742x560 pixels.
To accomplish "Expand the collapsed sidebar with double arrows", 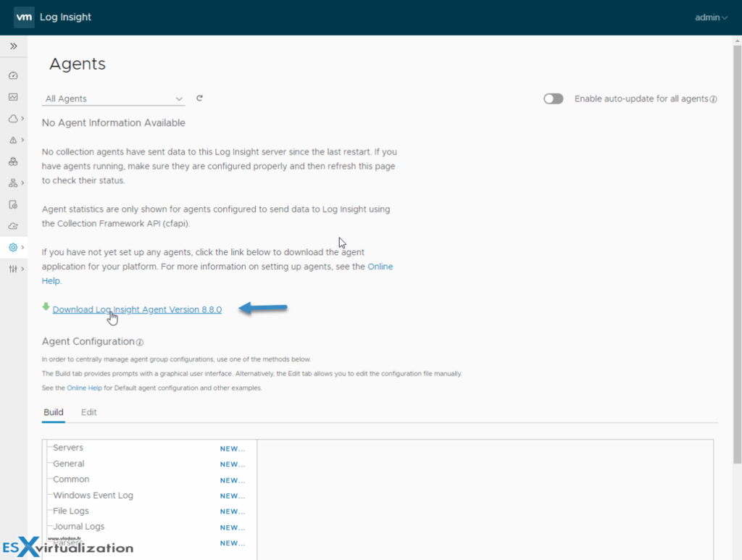I will [x=14, y=45].
